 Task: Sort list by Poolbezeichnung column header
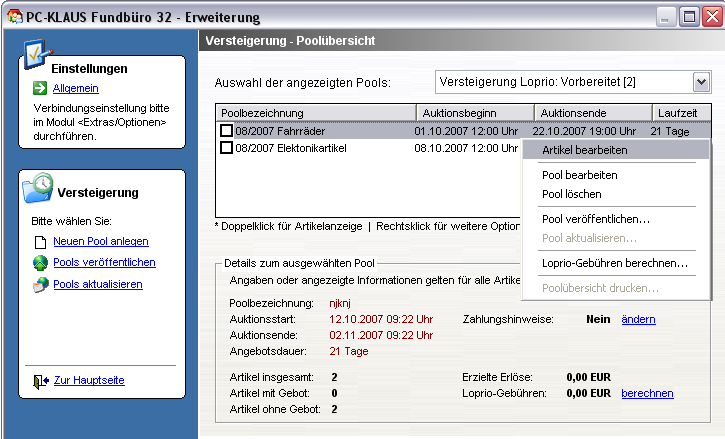pos(315,113)
